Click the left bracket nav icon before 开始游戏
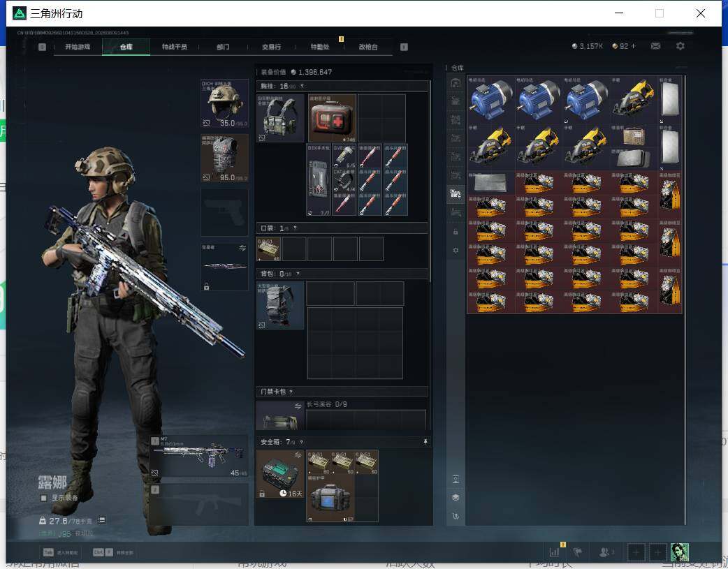 click(x=42, y=47)
